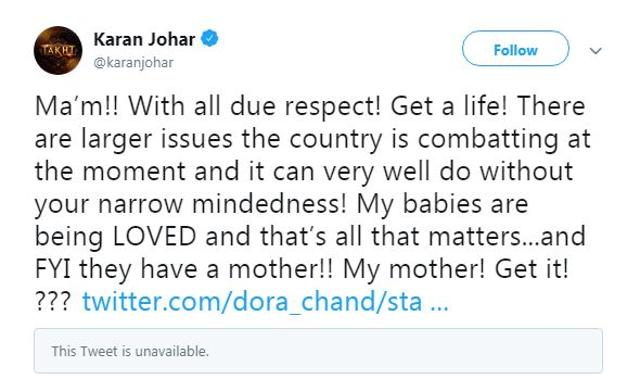The image size is (640, 379).
Task: Click the ellipsis ending the truncated link
Action: (440, 308)
